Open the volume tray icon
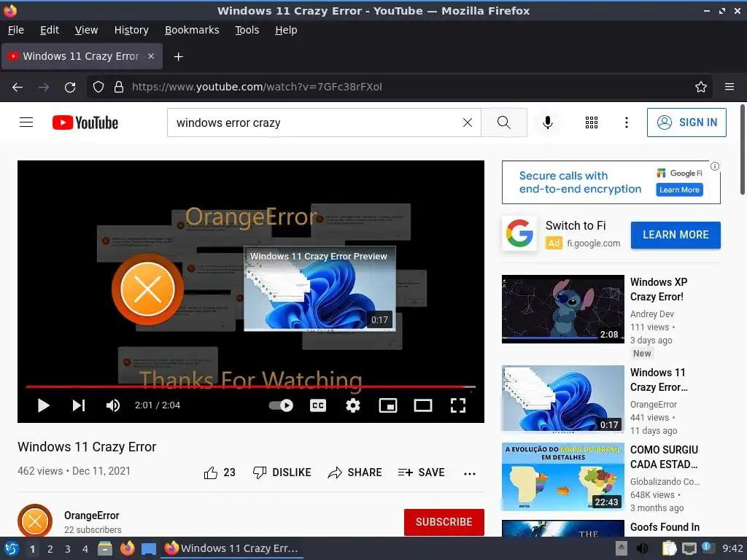 click(642, 548)
